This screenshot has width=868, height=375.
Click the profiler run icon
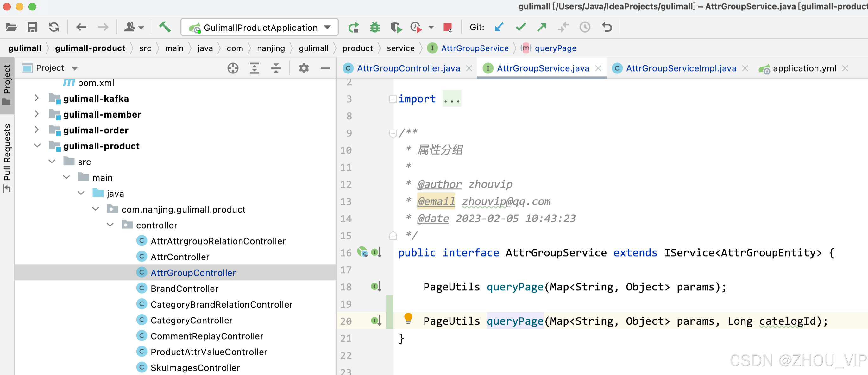coord(416,27)
